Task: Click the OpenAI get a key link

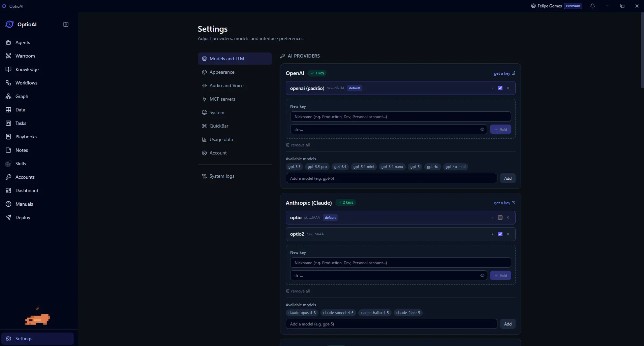Action: click(x=504, y=73)
